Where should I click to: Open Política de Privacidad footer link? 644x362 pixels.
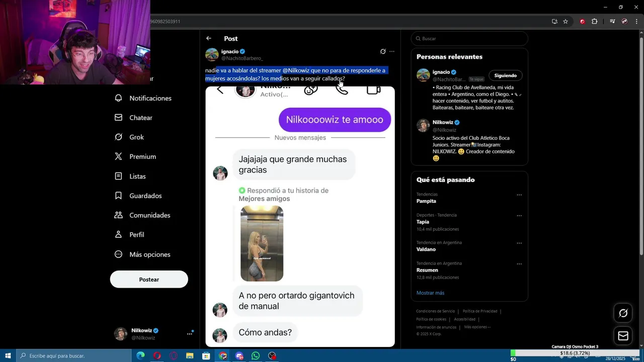[x=479, y=311]
